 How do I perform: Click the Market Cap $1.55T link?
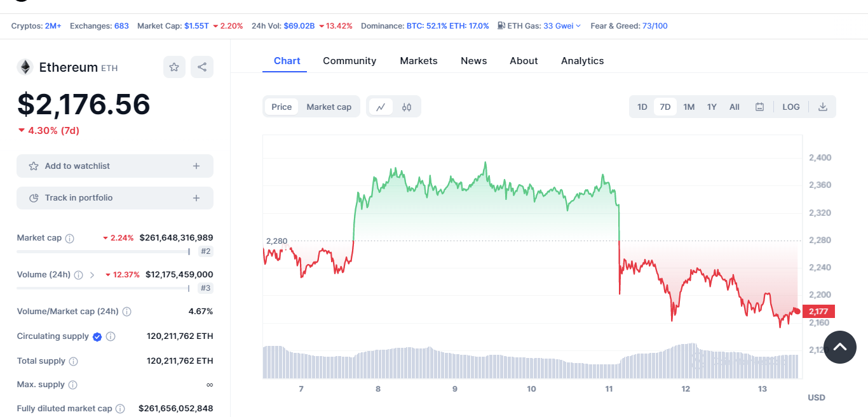coord(196,26)
